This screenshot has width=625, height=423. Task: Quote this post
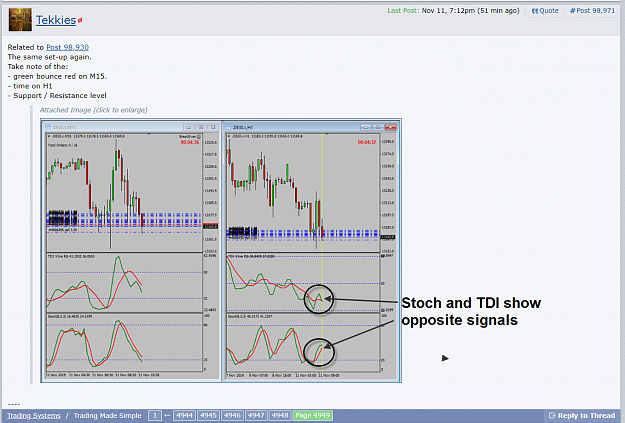pos(545,11)
